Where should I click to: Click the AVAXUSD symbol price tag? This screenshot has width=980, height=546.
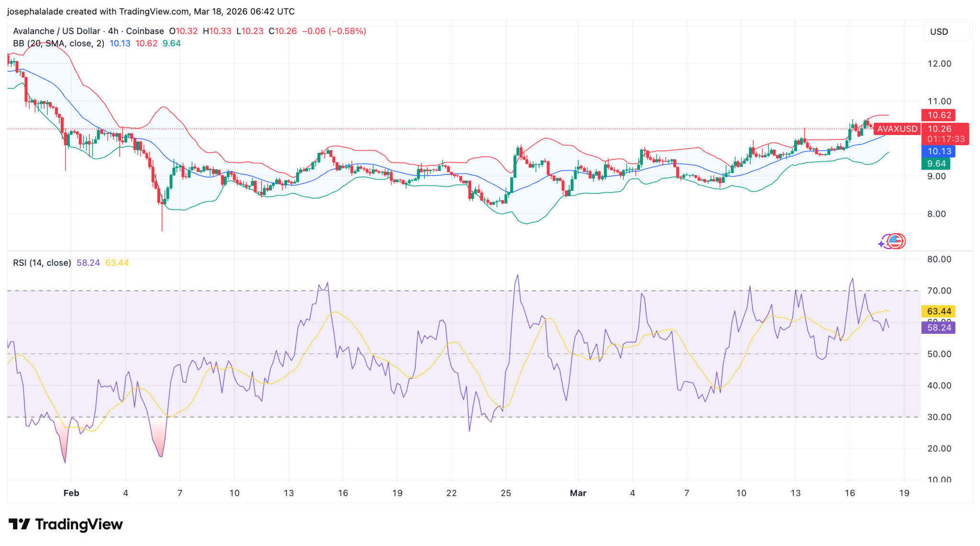pyautogui.click(x=897, y=129)
